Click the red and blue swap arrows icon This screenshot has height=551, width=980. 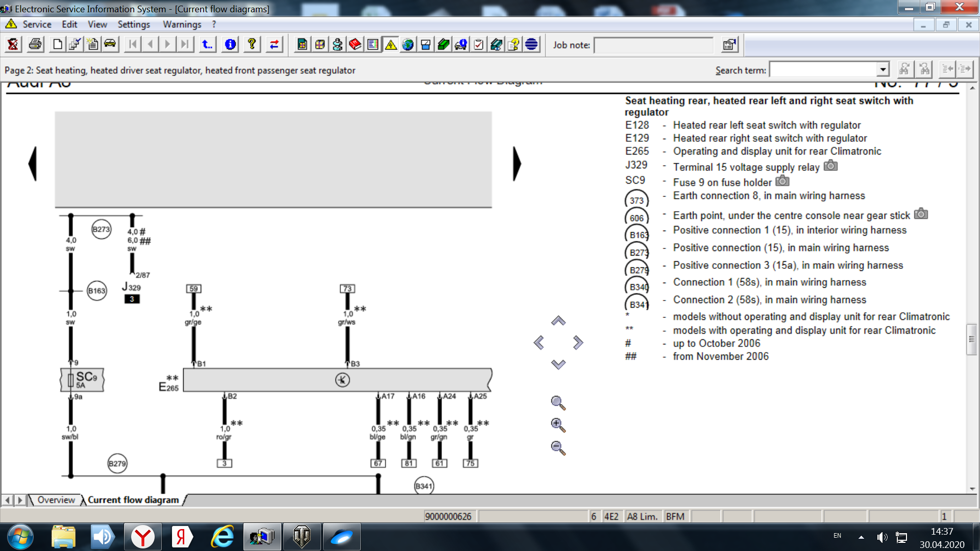coord(275,45)
